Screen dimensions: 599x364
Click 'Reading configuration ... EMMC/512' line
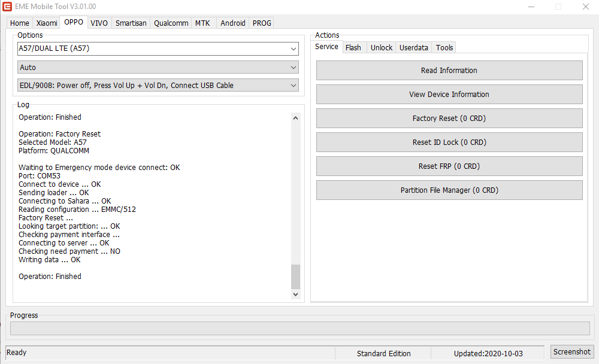[77, 210]
